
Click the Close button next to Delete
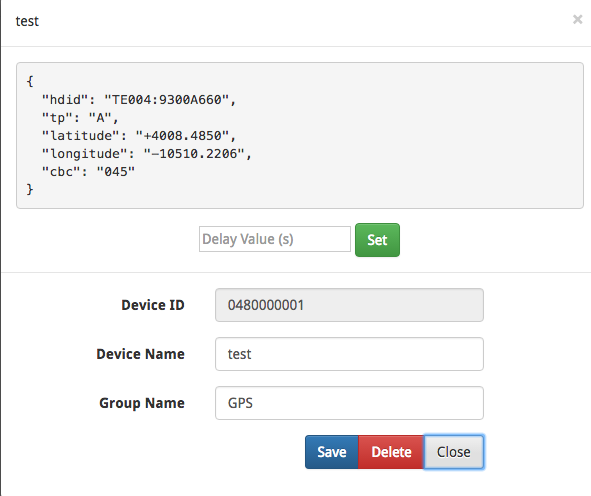tap(454, 452)
